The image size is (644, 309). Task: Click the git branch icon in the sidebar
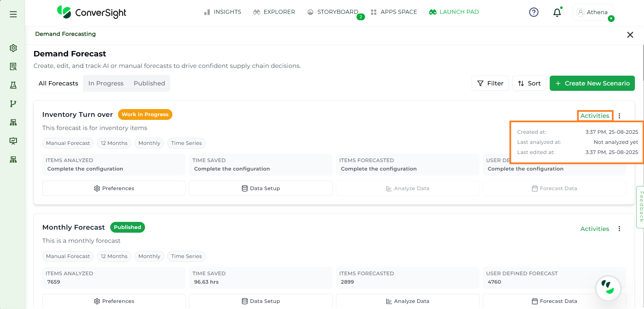click(x=13, y=104)
